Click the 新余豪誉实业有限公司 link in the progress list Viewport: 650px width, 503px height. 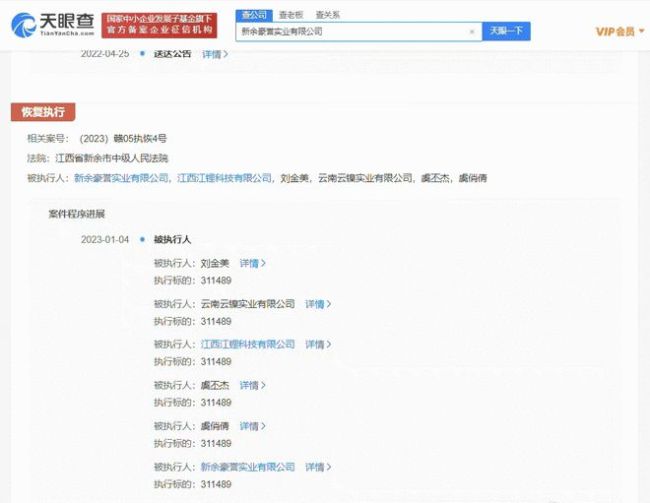pyautogui.click(x=248, y=467)
